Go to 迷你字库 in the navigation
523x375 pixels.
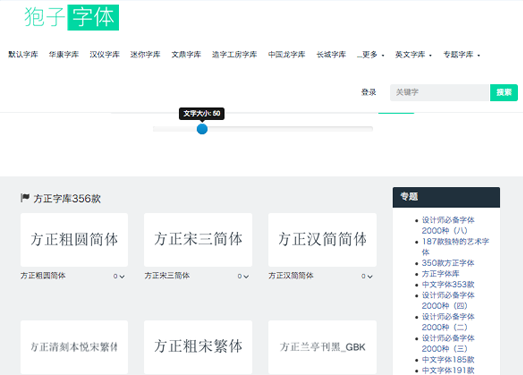(145, 54)
